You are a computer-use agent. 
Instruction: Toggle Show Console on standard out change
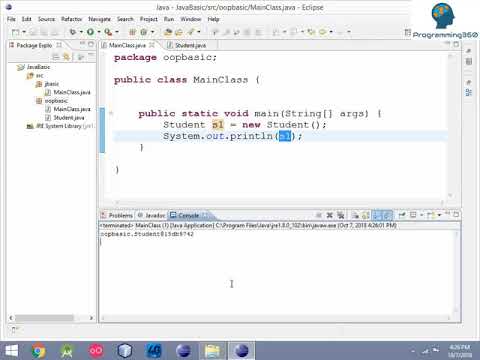click(376, 215)
